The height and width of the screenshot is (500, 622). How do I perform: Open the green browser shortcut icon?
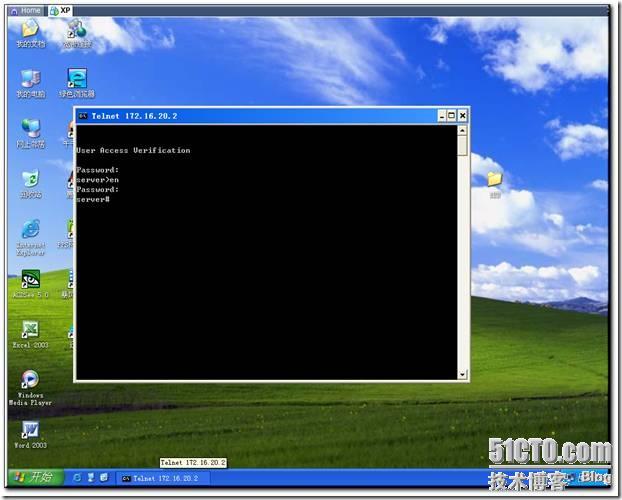(x=77, y=84)
